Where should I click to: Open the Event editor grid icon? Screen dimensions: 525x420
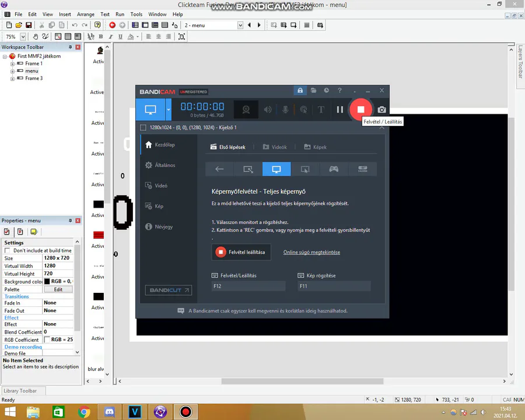tap(155, 25)
